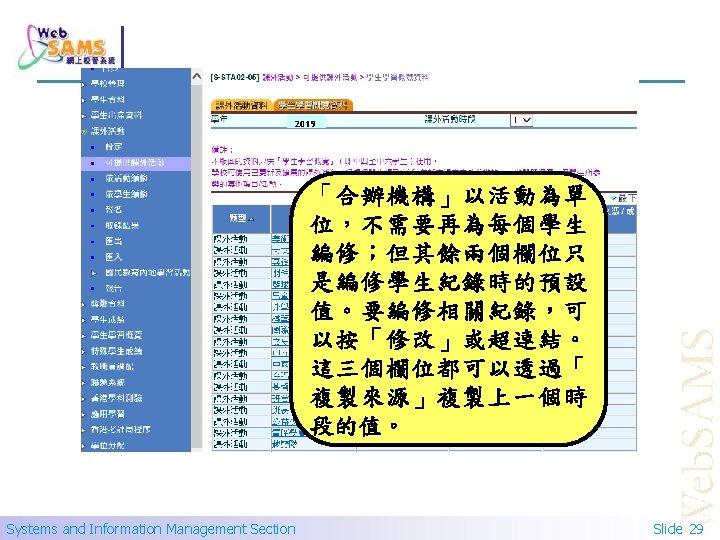Open the 報名 menu item

(113, 209)
